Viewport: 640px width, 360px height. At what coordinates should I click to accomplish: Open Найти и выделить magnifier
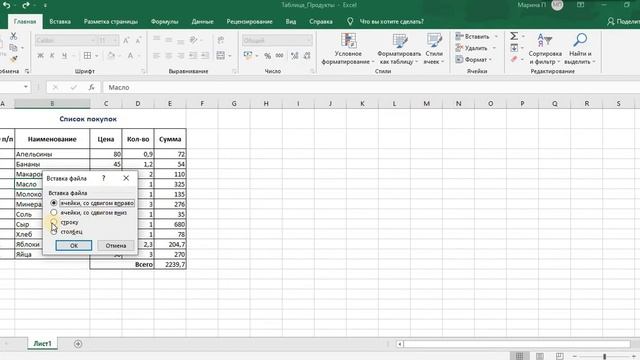pyautogui.click(x=580, y=49)
